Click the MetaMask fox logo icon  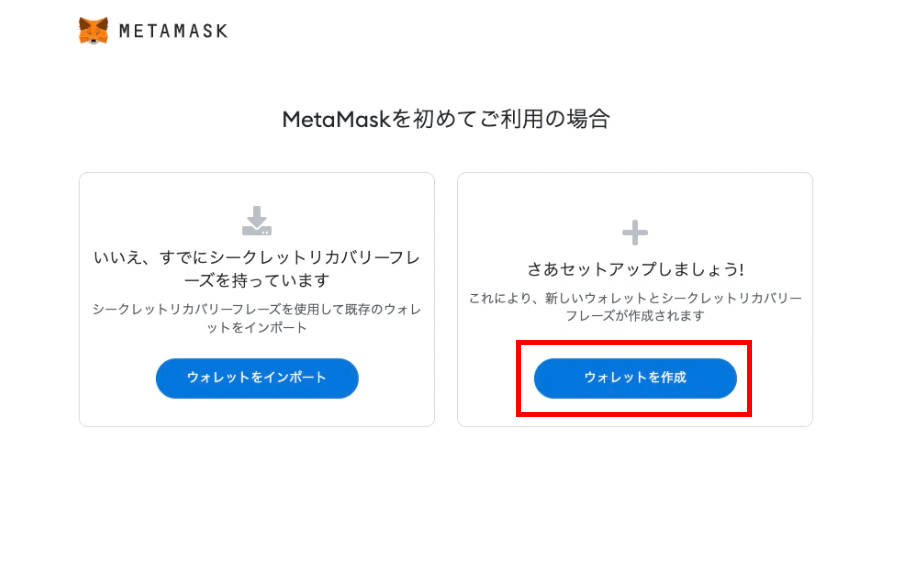(x=93, y=30)
